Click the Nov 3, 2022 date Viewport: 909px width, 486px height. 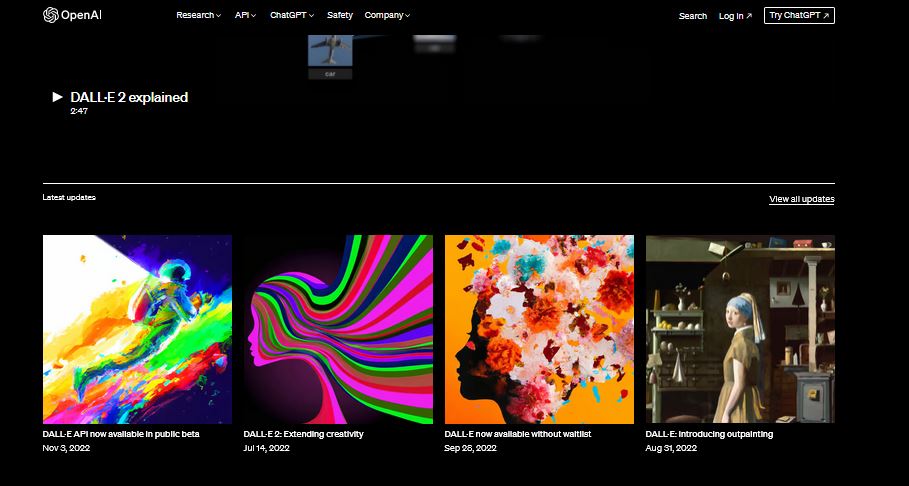coord(66,448)
